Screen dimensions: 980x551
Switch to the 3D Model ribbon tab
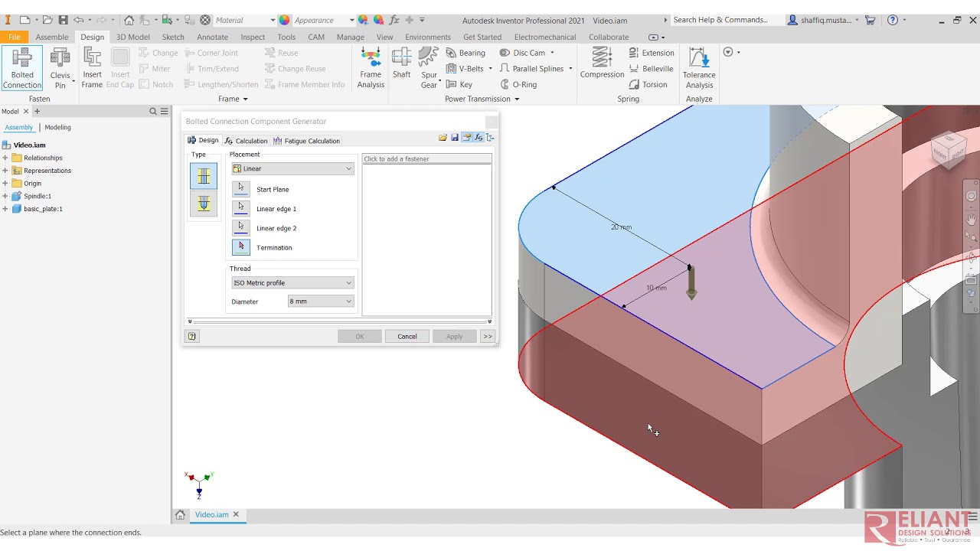point(132,37)
